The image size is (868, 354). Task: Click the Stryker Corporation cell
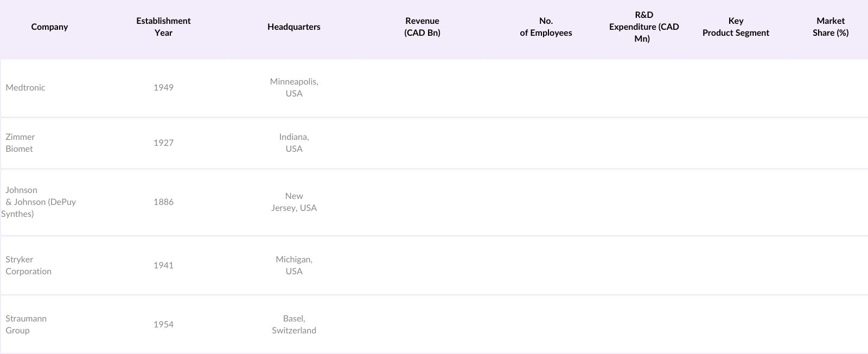coord(28,266)
